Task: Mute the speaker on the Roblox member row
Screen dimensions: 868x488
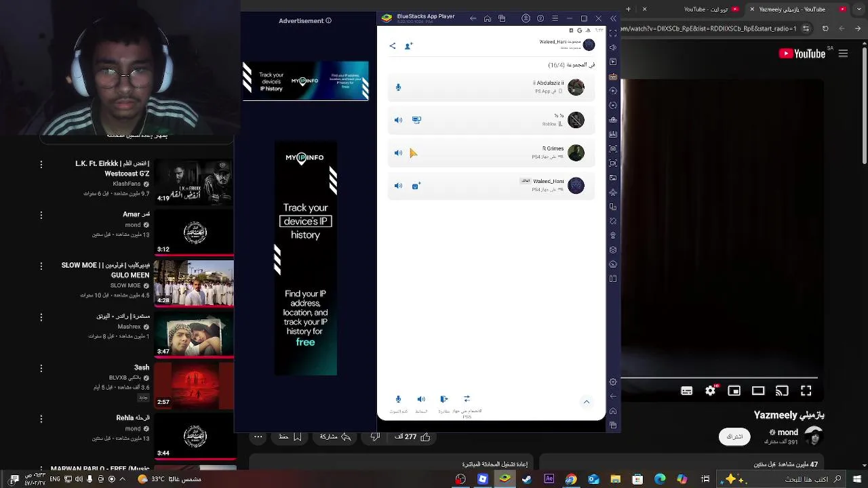Action: coord(398,120)
